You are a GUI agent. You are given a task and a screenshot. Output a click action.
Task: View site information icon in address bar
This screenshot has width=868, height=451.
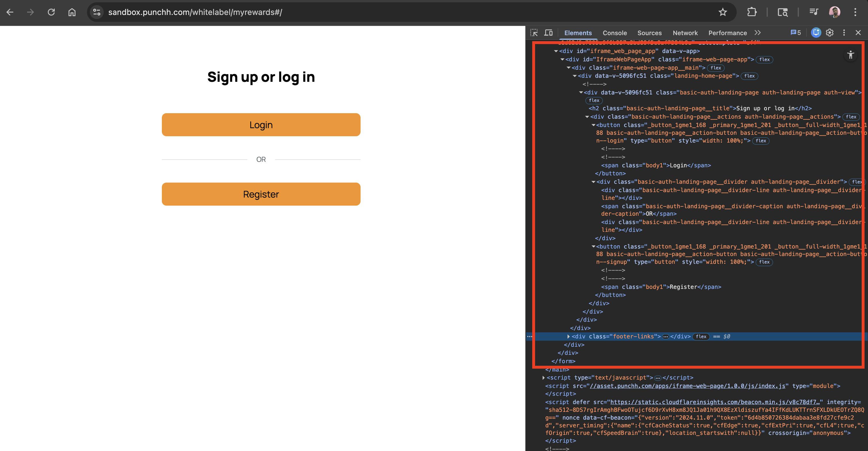coord(97,12)
